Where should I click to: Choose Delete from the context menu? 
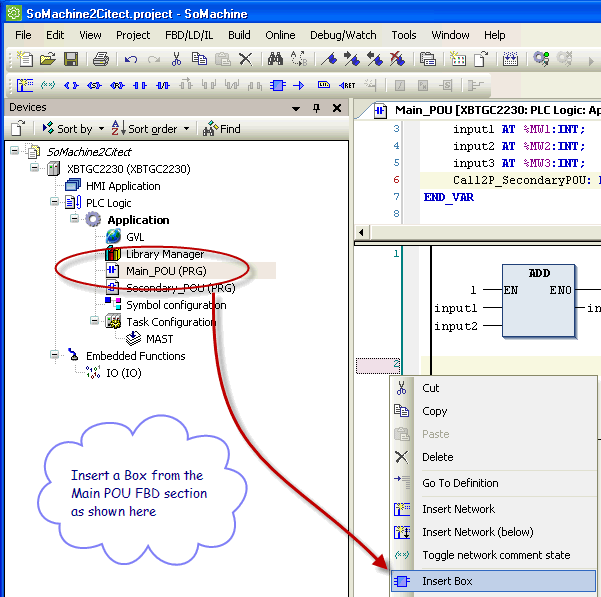tap(494, 457)
